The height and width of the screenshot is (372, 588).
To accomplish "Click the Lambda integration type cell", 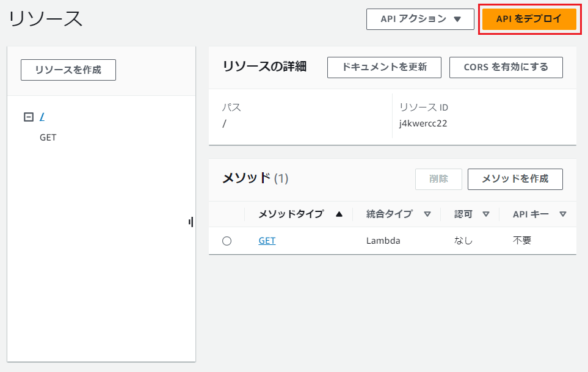I will click(x=383, y=241).
